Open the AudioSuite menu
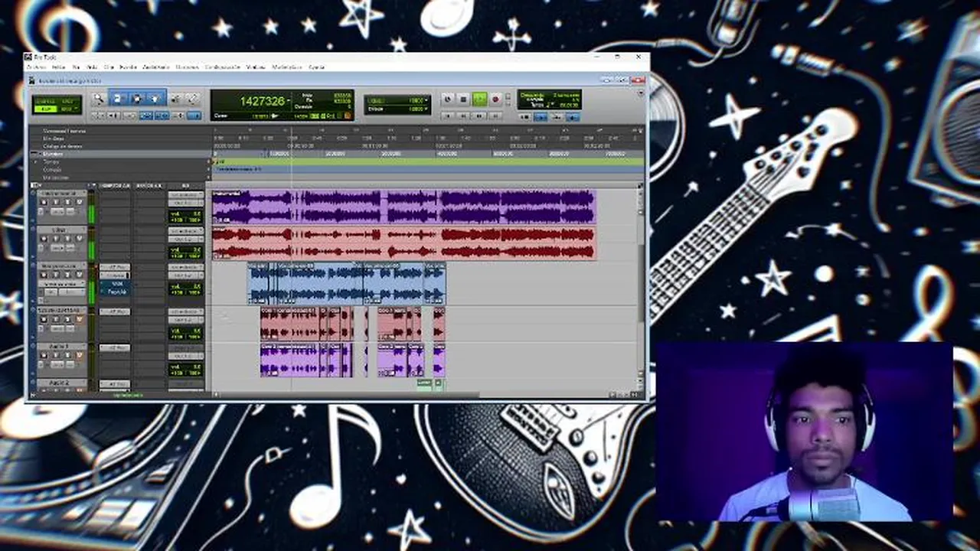 click(x=155, y=67)
